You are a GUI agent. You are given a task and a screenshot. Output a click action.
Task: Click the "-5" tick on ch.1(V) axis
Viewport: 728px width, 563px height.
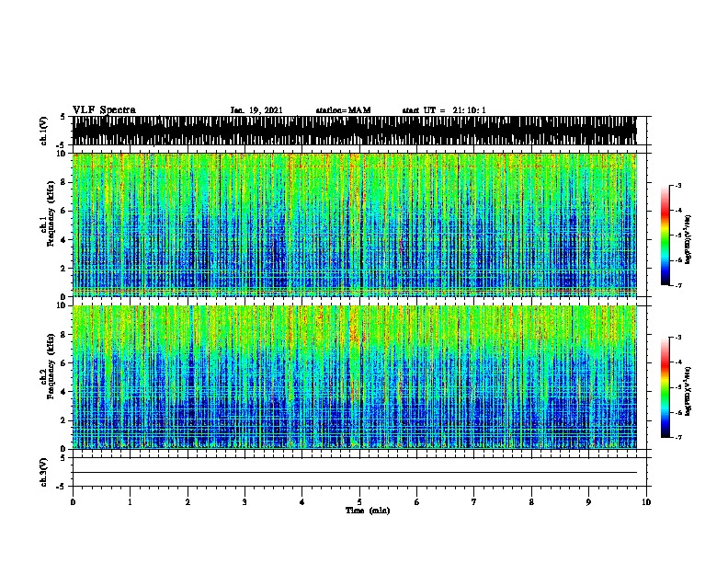point(62,145)
